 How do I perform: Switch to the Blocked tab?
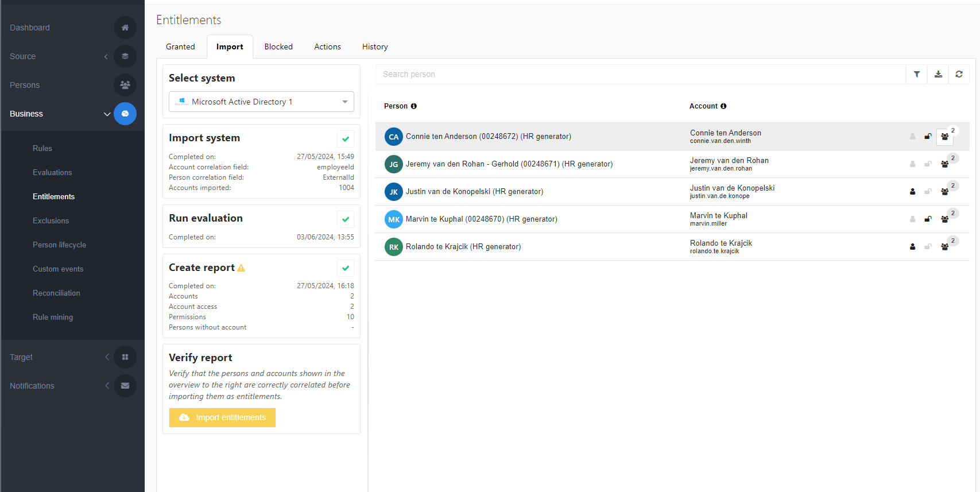point(278,47)
